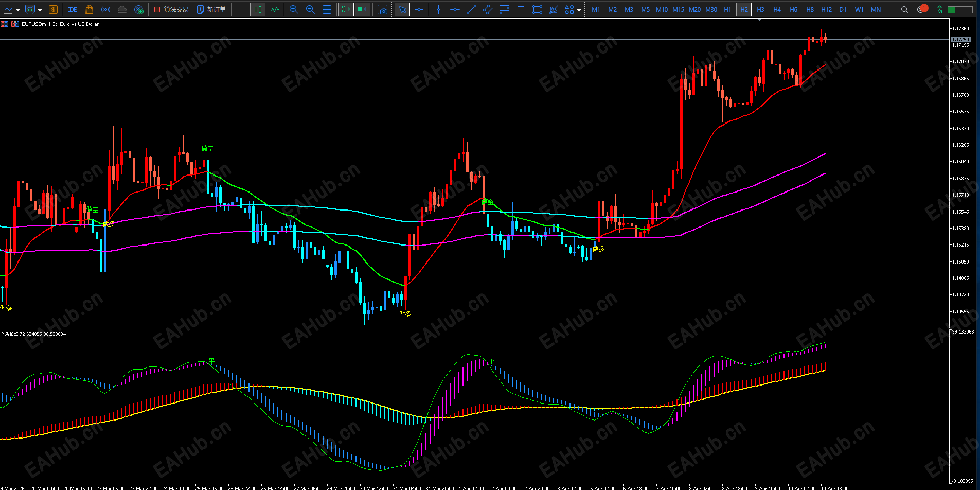This screenshot has height=490, width=980.
Task: Select the H2 timeframe
Action: point(744,9)
